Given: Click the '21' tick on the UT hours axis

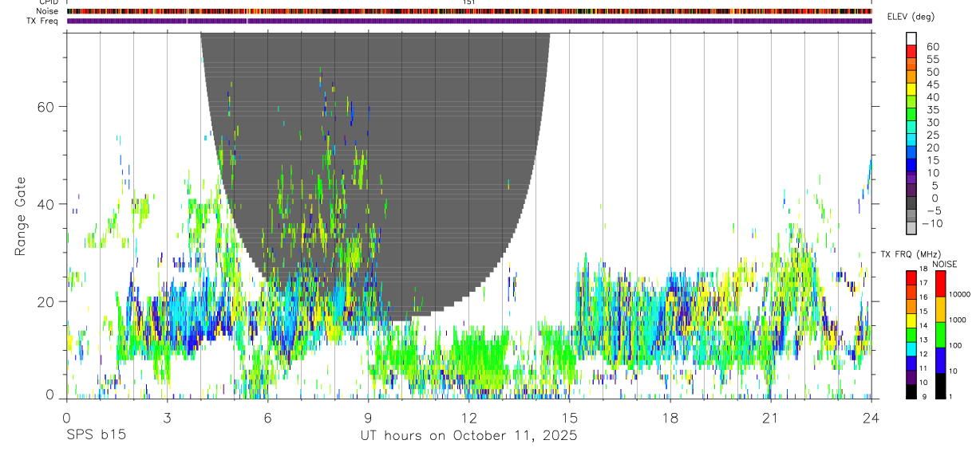Looking at the screenshot, I should point(771,417).
